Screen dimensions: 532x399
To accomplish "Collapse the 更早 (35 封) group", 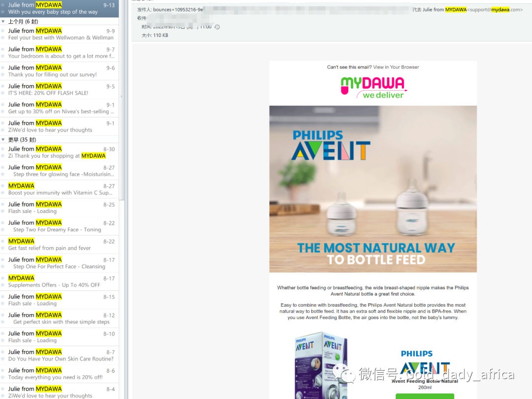I will [3, 140].
